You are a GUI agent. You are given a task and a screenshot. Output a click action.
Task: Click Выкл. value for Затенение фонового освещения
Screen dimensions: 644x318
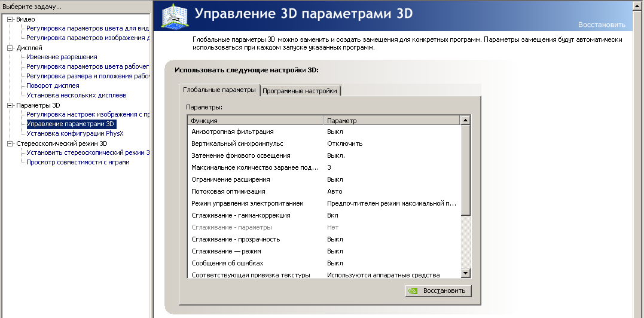[335, 155]
